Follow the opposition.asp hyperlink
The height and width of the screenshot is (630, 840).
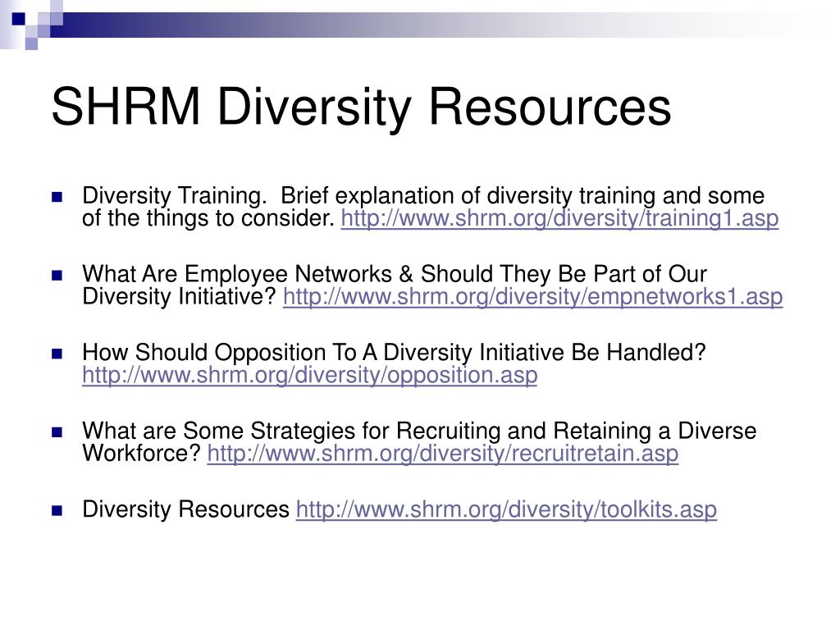(309, 375)
